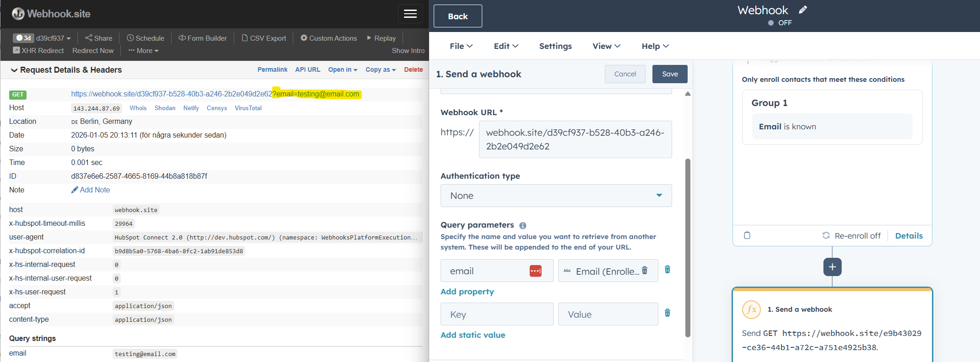The height and width of the screenshot is (362, 980).
Task: Open the hamburger menu in Webhook.site
Action: 410,14
